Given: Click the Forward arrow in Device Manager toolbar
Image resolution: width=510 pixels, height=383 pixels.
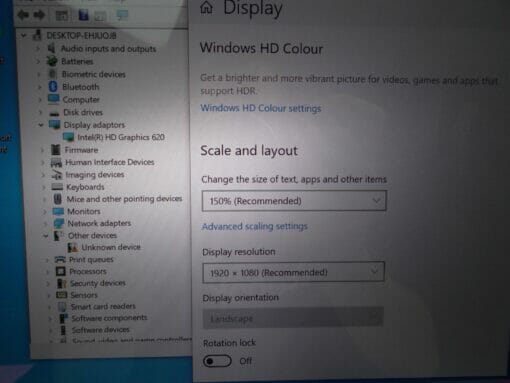Looking at the screenshot, I should click(x=39, y=15).
